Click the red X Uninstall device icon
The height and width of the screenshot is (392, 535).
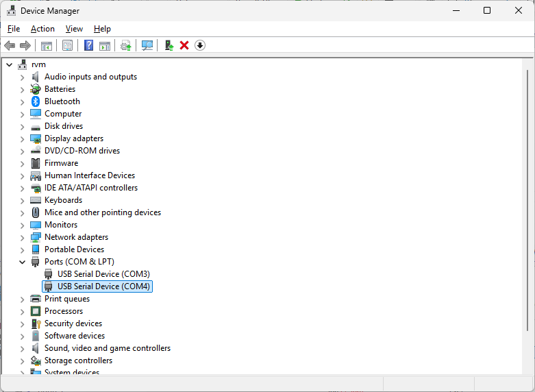[184, 45]
